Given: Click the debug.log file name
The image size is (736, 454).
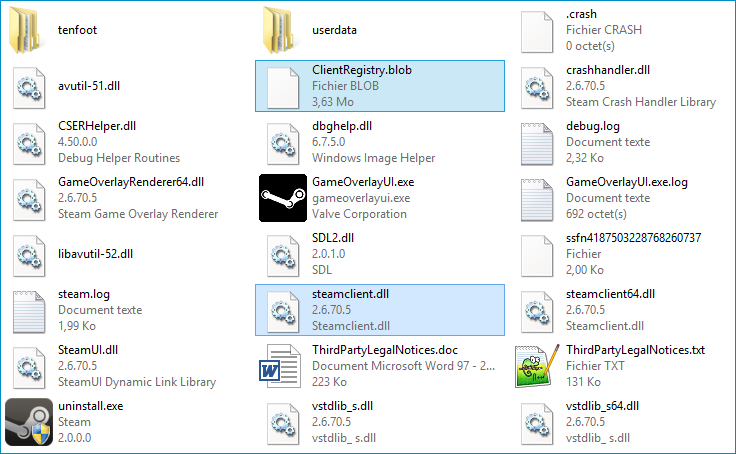Looking at the screenshot, I should point(593,126).
